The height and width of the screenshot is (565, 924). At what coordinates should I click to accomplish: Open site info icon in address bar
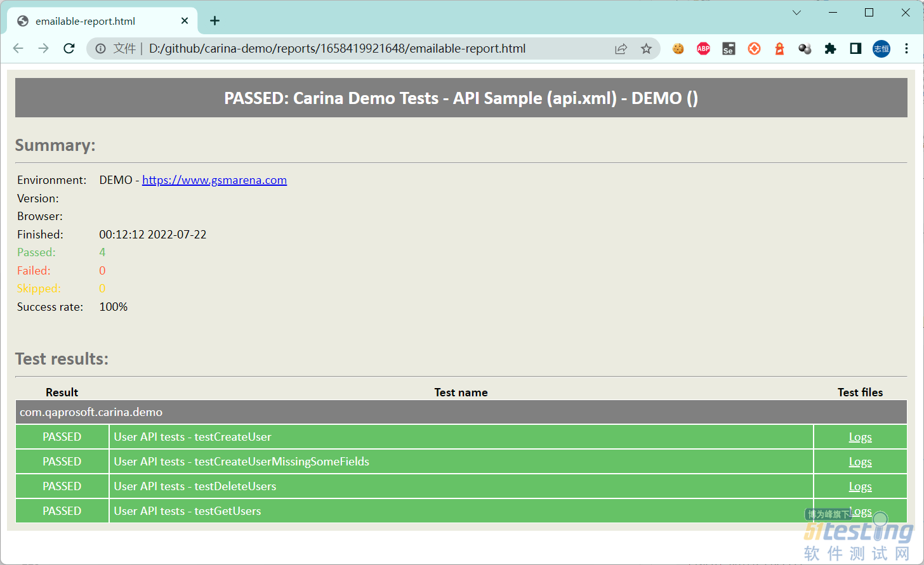point(100,48)
